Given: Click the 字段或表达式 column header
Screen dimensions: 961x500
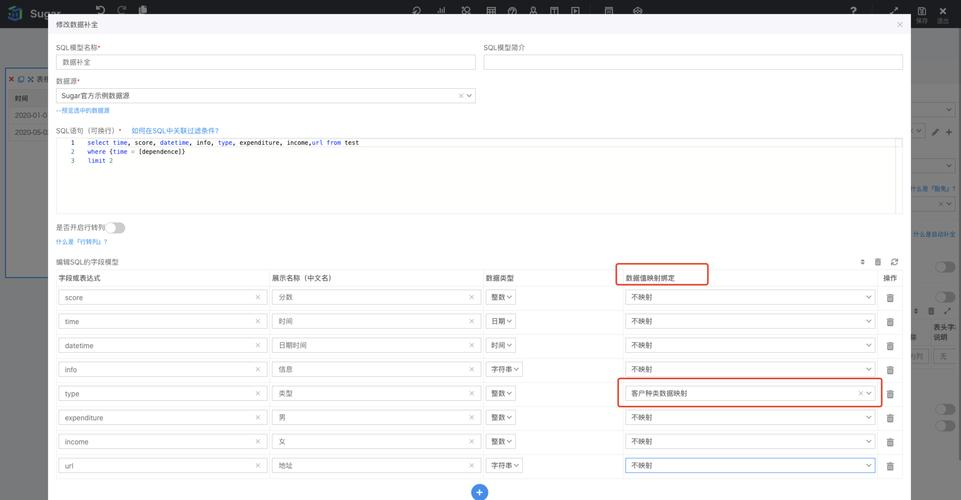Looking at the screenshot, I should [x=80, y=278].
